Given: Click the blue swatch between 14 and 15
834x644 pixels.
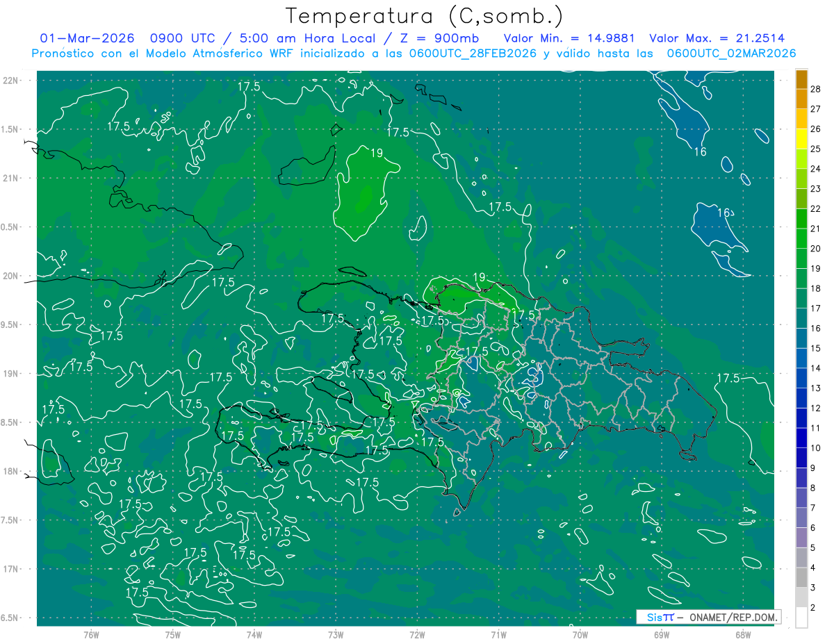Looking at the screenshot, I should [801, 358].
